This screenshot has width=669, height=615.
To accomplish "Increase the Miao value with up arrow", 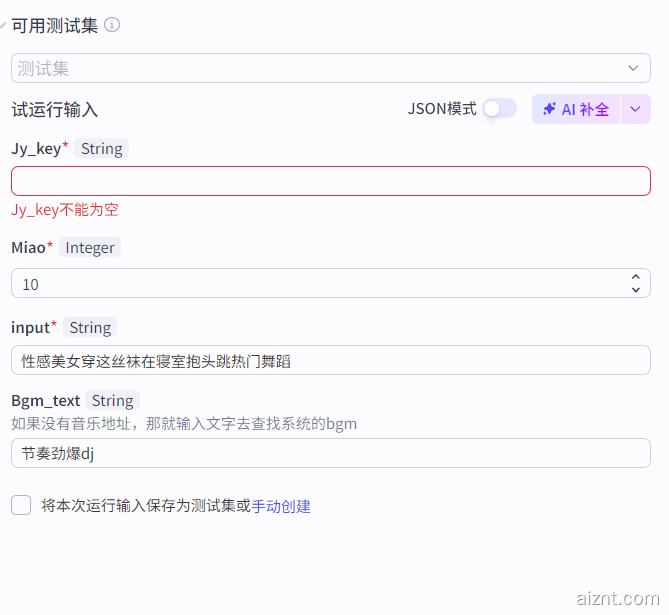I will [x=636, y=277].
